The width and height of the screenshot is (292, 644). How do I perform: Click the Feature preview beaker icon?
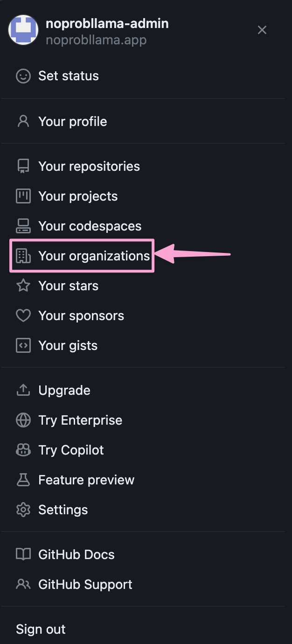23,480
